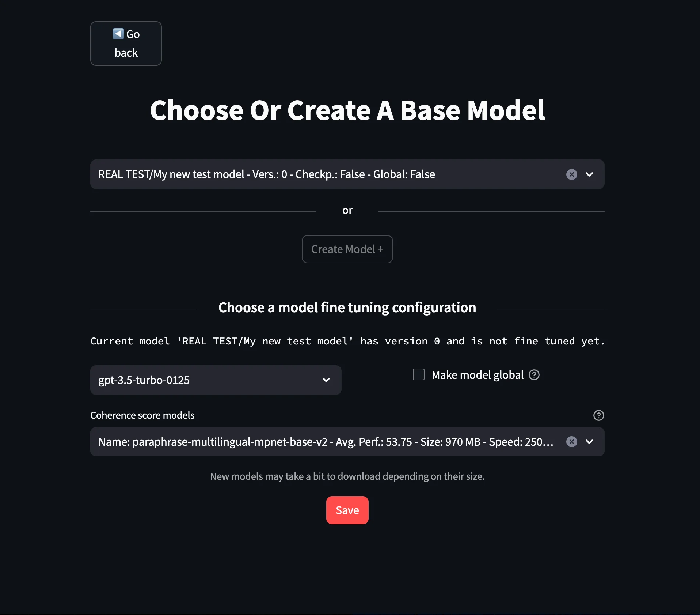Image resolution: width=700 pixels, height=615 pixels.
Task: Open the coherence score models dropdown
Action: coord(329,442)
